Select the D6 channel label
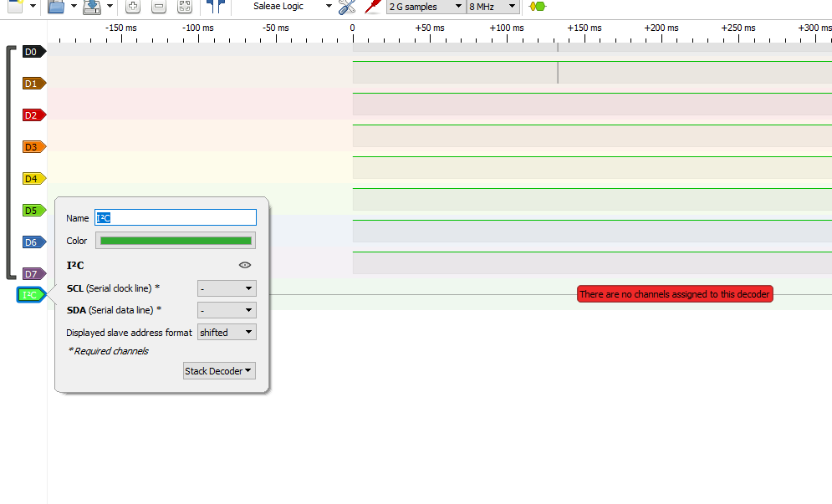This screenshot has height=504, width=832. (x=34, y=242)
